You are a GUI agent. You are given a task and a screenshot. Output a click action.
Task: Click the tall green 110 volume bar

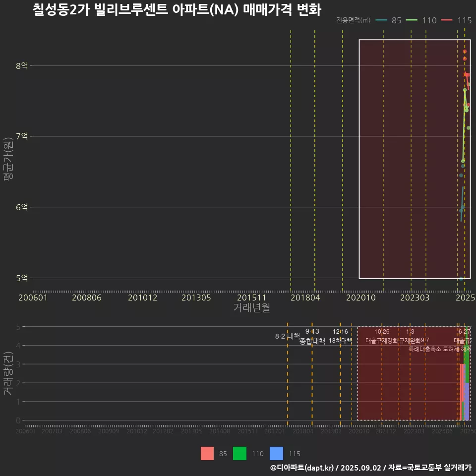(467, 355)
